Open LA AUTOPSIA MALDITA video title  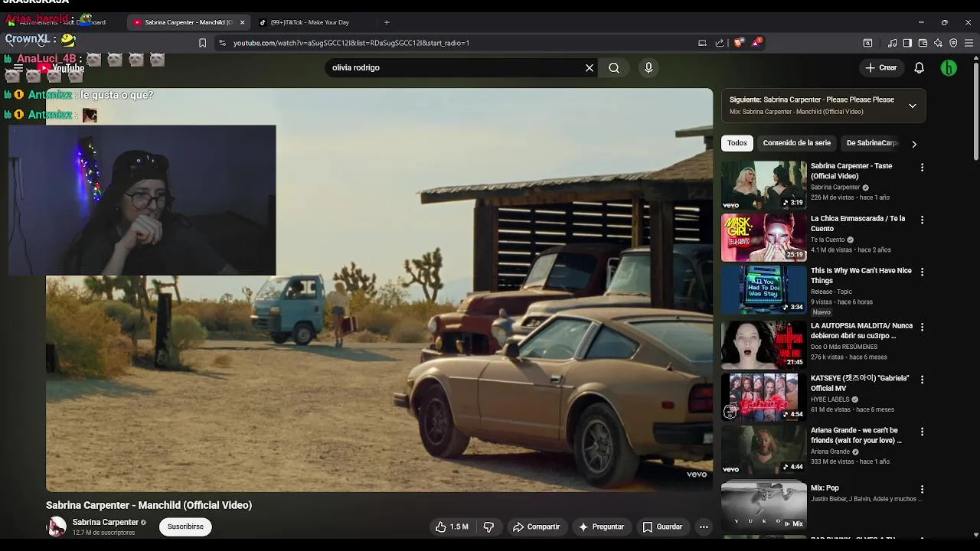tap(861, 331)
